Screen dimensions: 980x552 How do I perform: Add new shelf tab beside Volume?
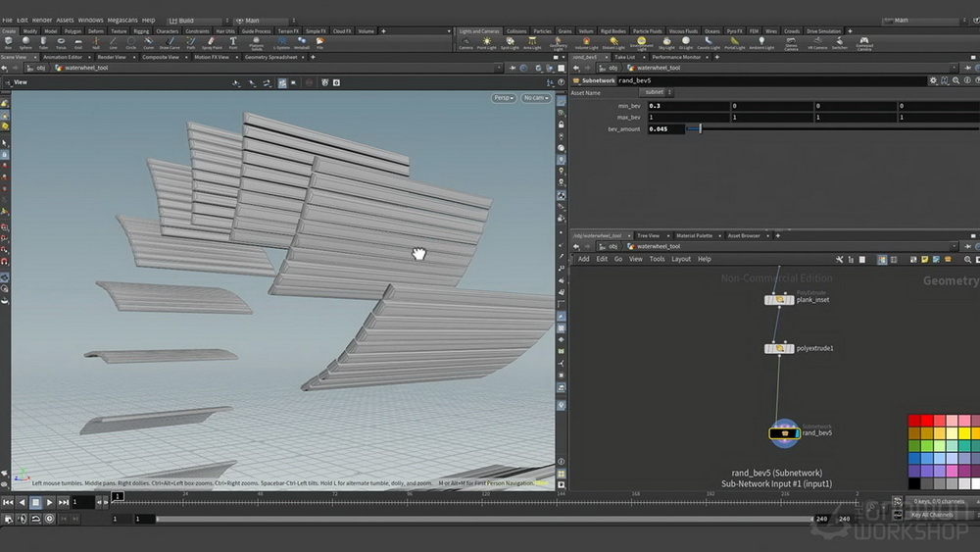click(x=383, y=31)
